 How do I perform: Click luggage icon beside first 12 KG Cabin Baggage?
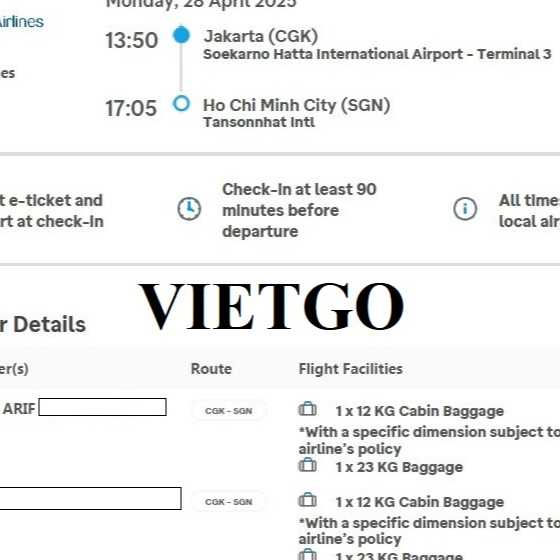[308, 409]
